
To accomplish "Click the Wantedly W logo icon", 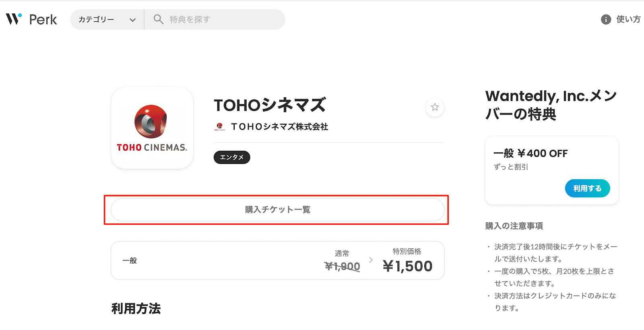I will coord(13,19).
